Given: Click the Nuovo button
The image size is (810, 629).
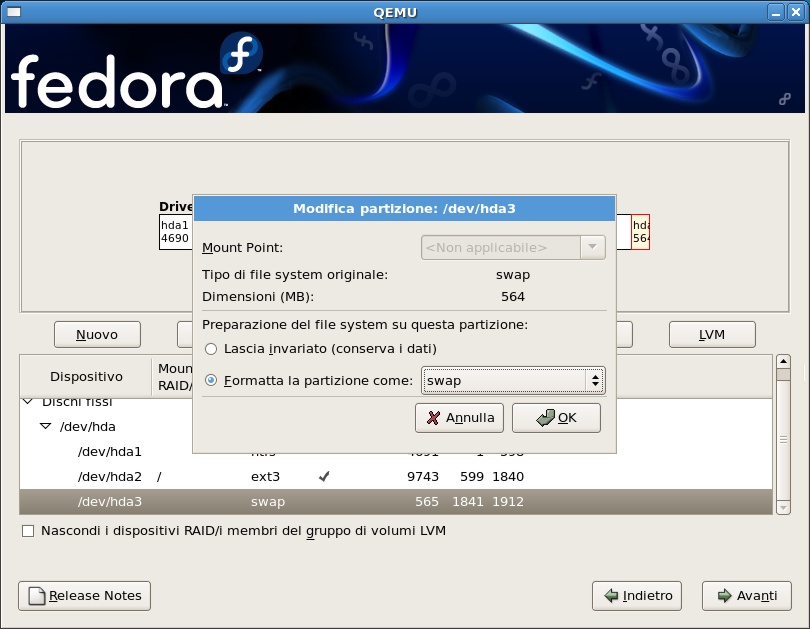Looking at the screenshot, I should pos(97,335).
